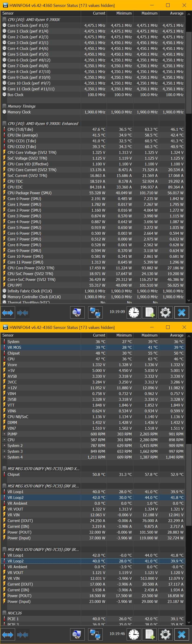Click Minimum column header in top window

point(120,13)
